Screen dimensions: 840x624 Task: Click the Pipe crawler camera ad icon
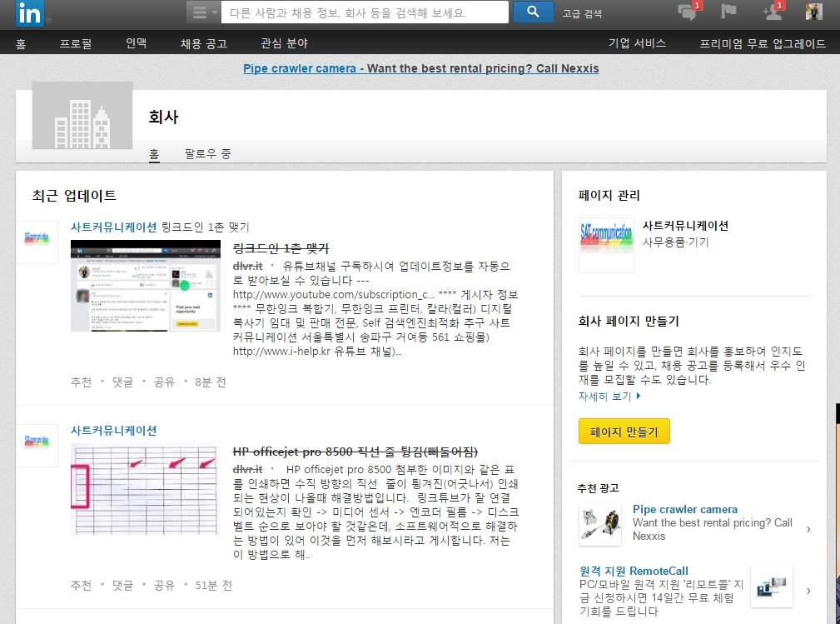point(600,525)
